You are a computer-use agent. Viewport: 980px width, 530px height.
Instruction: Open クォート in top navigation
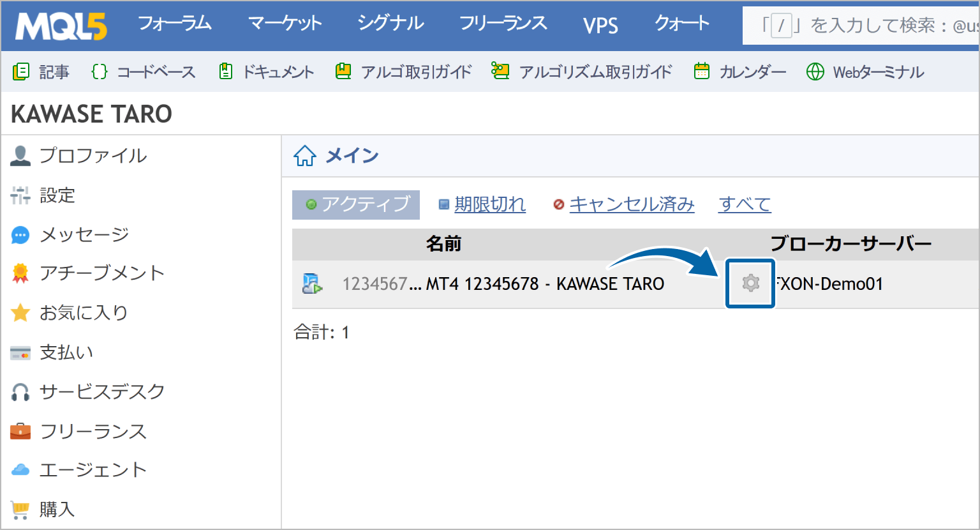682,24
